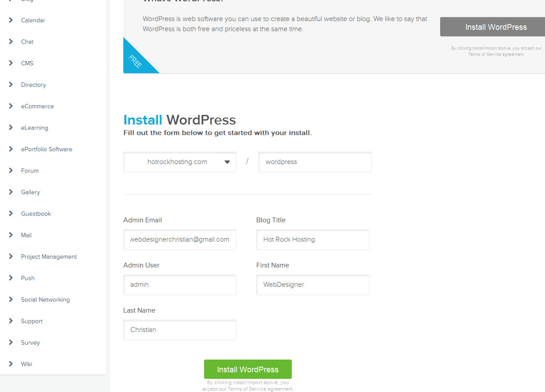This screenshot has height=392, width=545.
Task: Open the Forum category
Action: [x=30, y=171]
